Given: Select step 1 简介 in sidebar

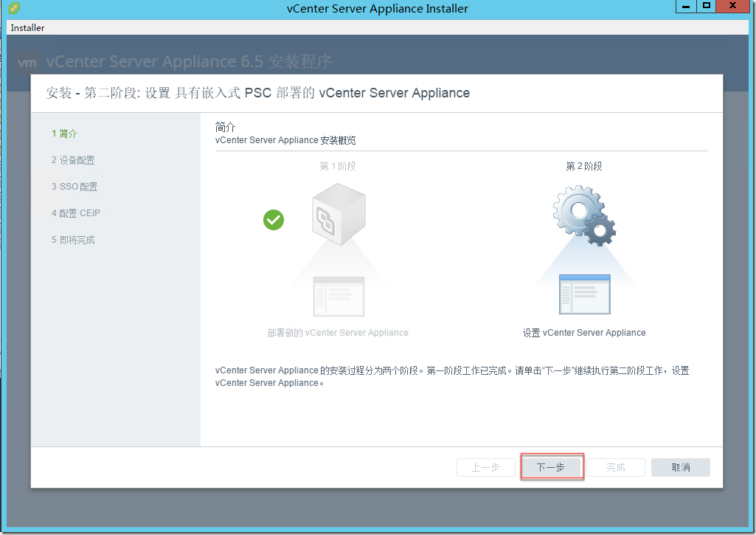Looking at the screenshot, I should point(64,134).
